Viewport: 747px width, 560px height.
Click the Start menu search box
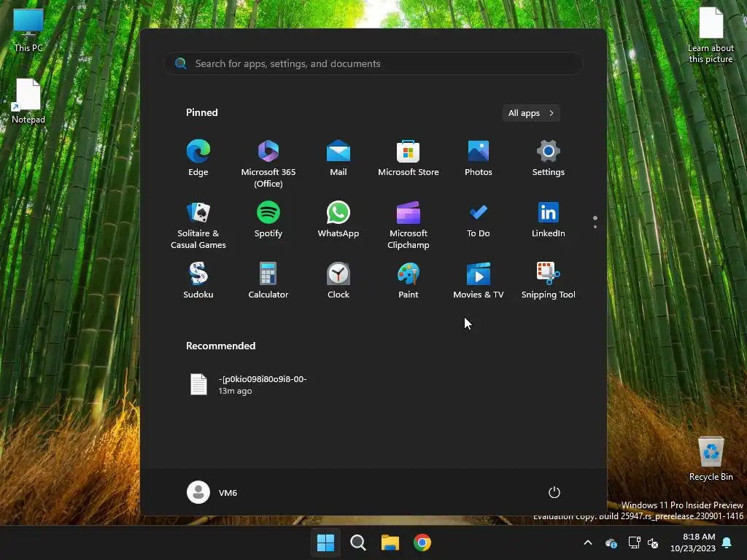(x=373, y=63)
